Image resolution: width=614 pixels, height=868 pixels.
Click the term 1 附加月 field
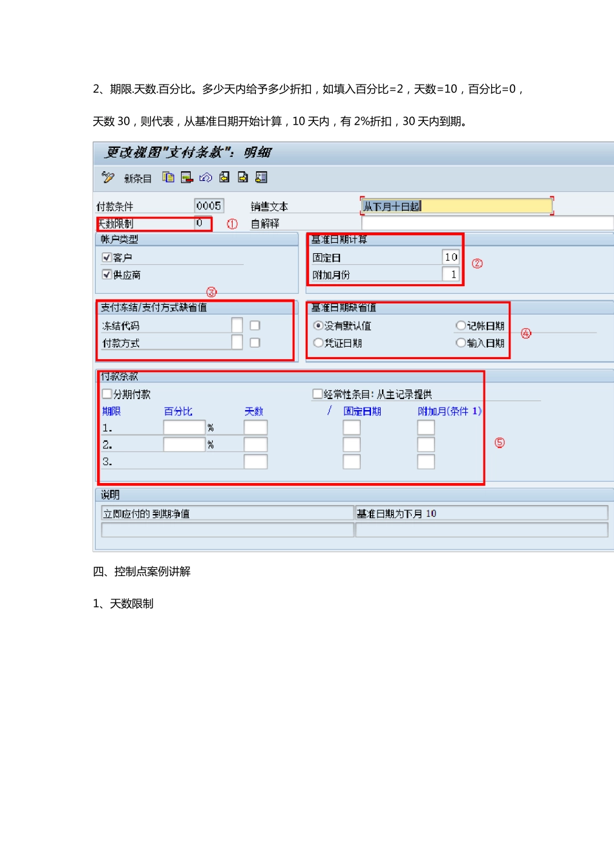point(426,428)
